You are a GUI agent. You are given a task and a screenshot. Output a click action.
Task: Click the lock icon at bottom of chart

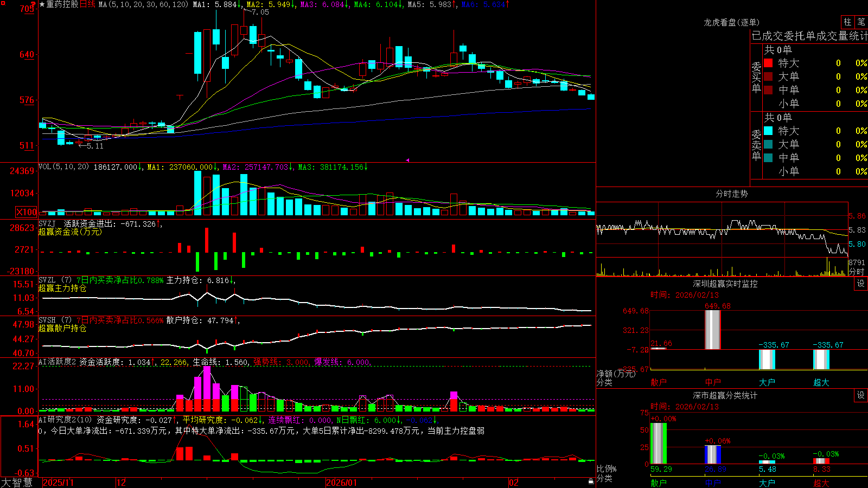[591, 481]
